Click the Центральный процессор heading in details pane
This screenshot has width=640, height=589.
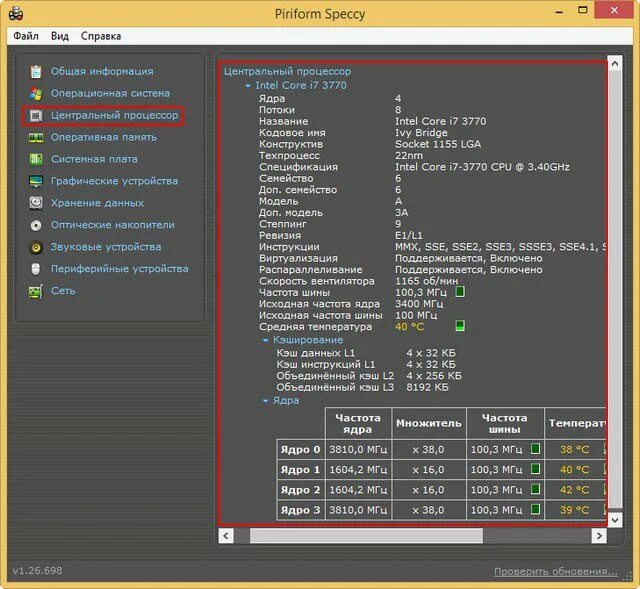(287, 71)
